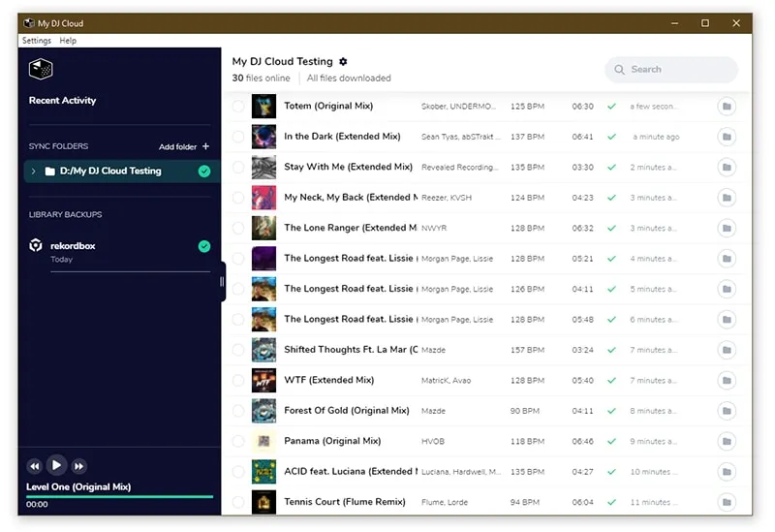The image size is (775, 532).
Task: Select The Lone Ranger row circle
Action: pos(238,228)
